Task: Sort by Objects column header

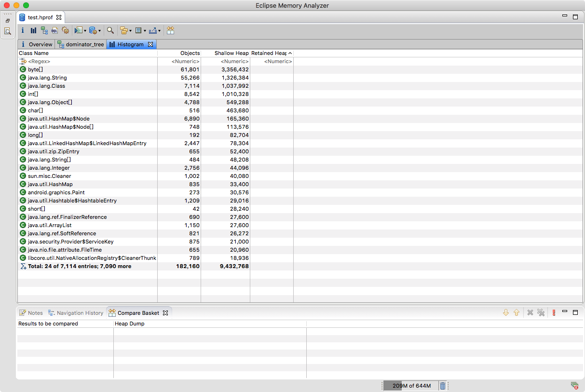Action: (x=179, y=53)
